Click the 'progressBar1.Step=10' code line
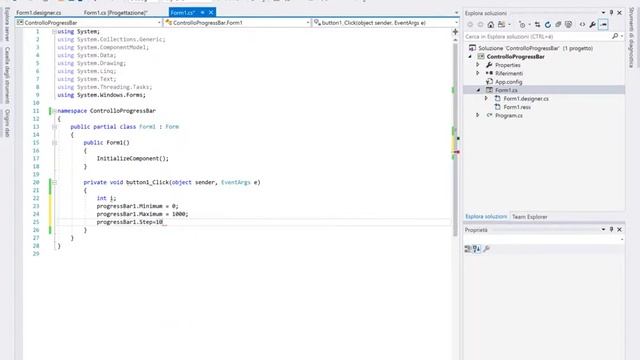Screen dimensions: 640x360 pos(129,222)
